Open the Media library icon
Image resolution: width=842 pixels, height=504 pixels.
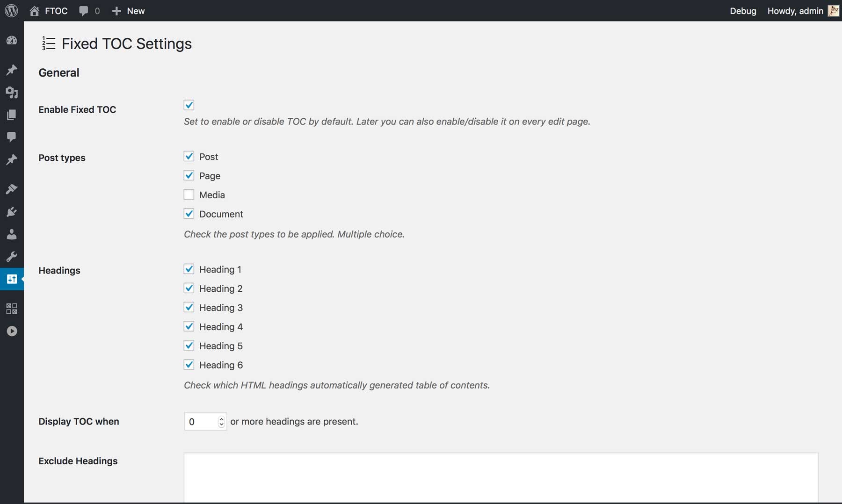[x=12, y=93]
